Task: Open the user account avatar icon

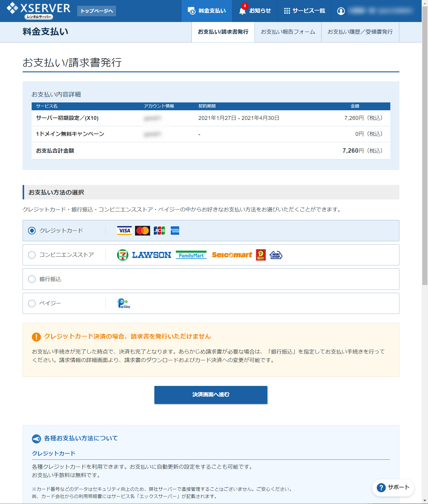Action: point(341,11)
